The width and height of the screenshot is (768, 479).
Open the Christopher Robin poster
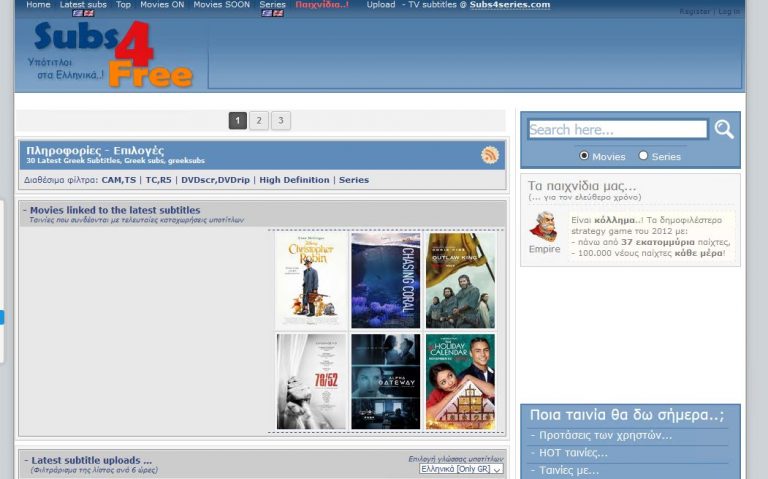311,281
